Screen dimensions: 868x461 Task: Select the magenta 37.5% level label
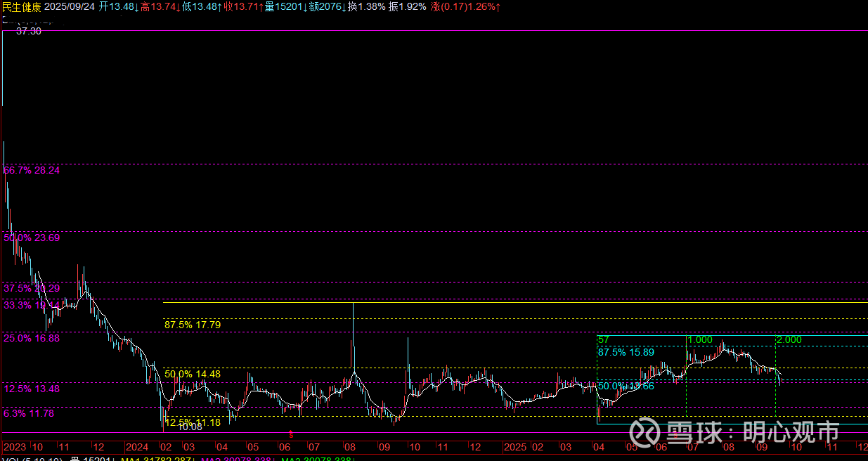tap(32, 288)
